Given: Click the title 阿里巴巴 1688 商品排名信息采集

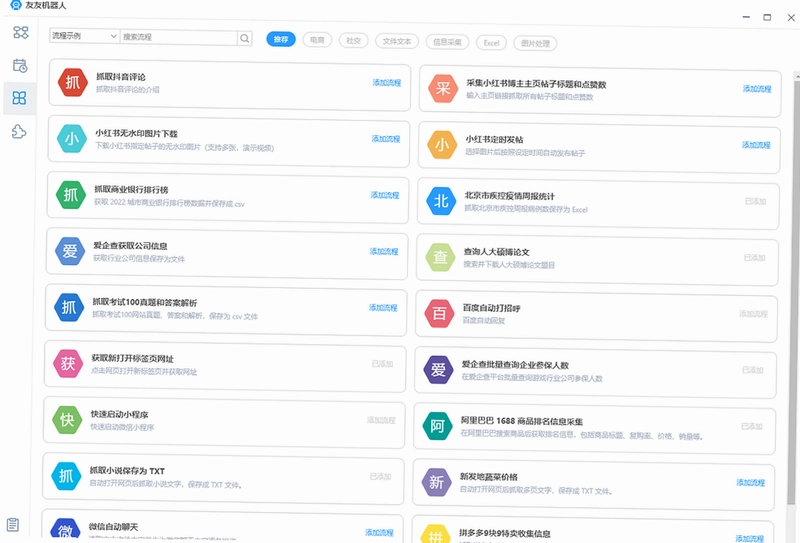Looking at the screenshot, I should 521,421.
